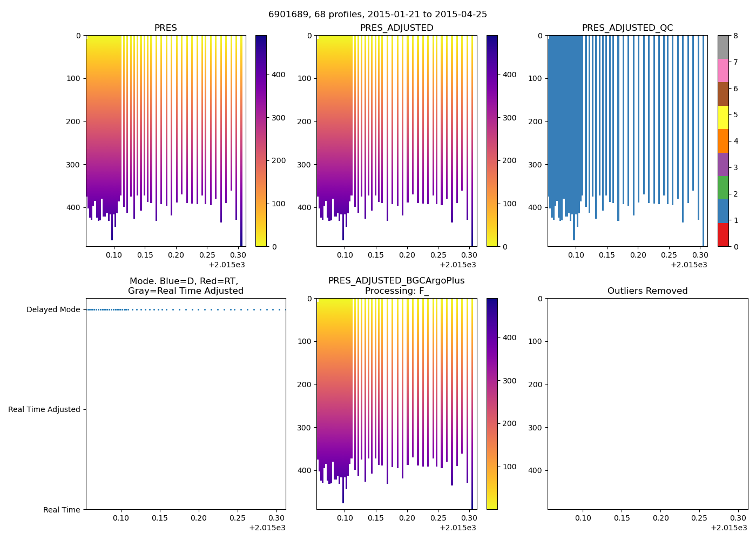Click the Delayed Mode axis label

(53, 310)
